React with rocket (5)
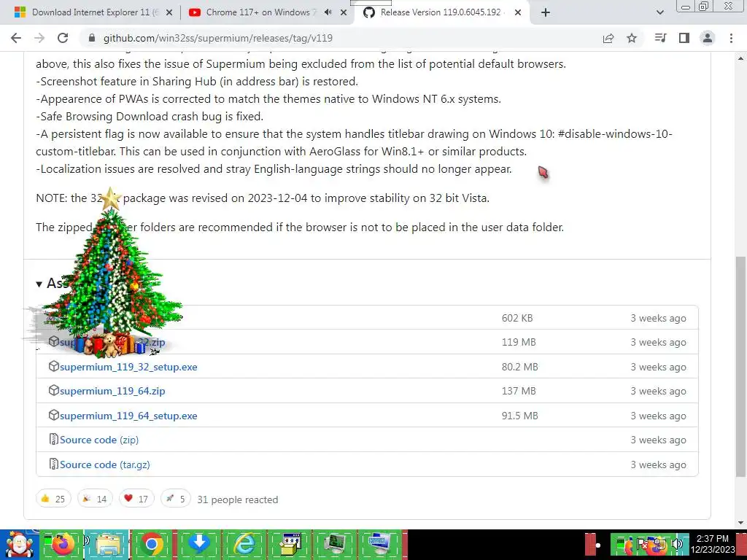Image resolution: width=747 pixels, height=560 pixels. 176,499
